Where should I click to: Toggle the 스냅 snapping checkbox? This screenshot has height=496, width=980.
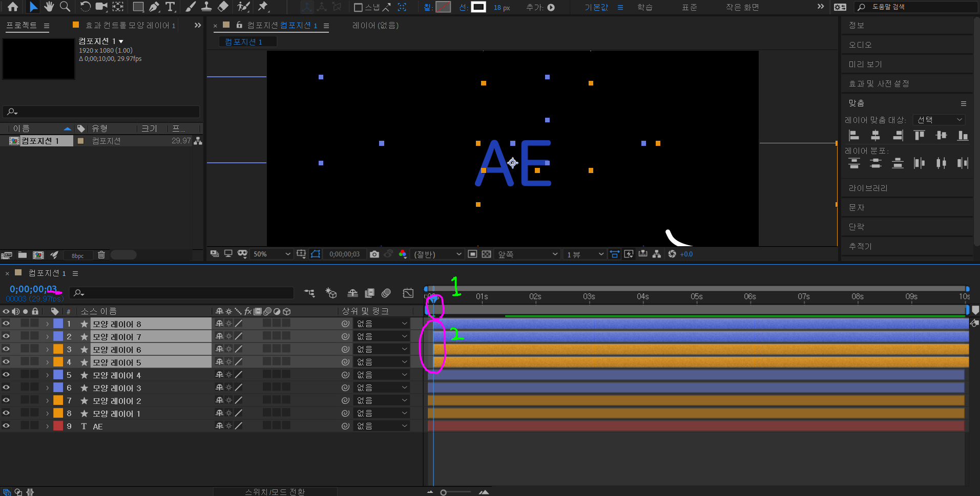[358, 7]
